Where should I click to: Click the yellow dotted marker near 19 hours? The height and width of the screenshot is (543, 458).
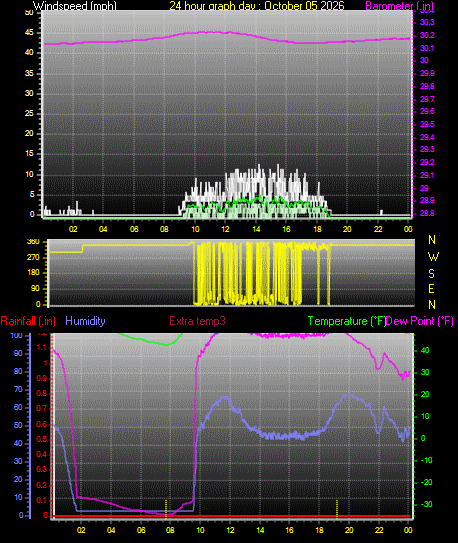pos(337,509)
